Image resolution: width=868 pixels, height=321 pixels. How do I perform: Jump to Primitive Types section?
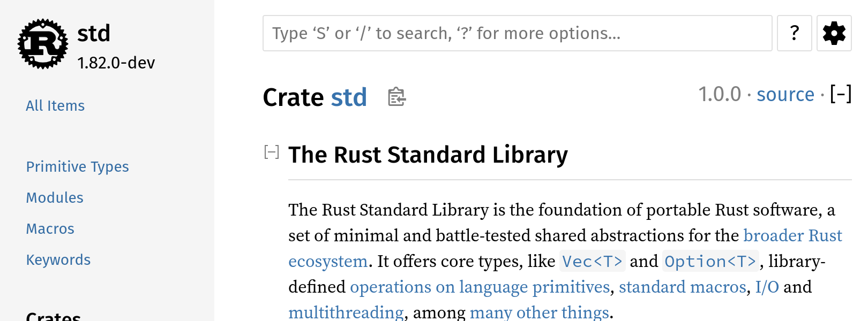coord(78,167)
